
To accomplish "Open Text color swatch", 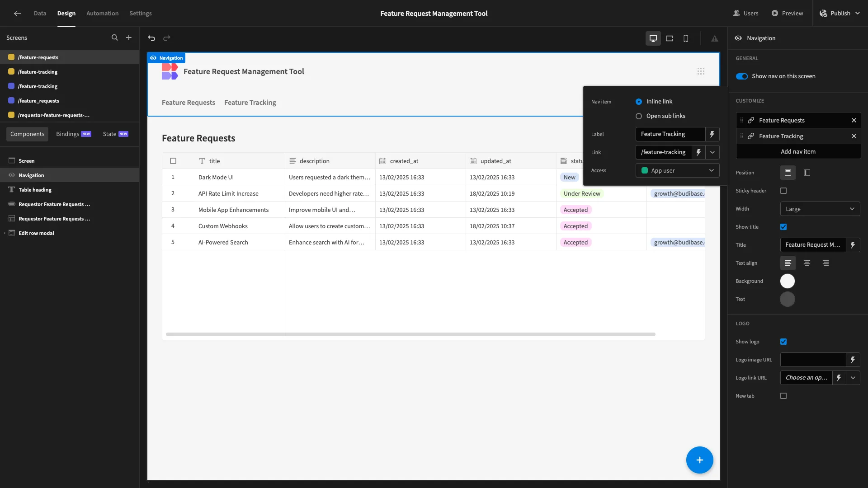I will click(x=788, y=299).
